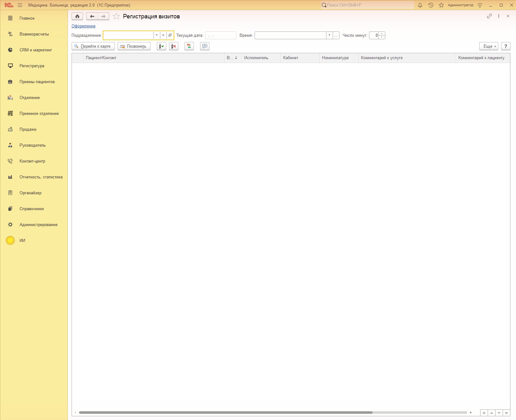Open the history clock icon
The image size is (516, 420).
click(x=431, y=5)
